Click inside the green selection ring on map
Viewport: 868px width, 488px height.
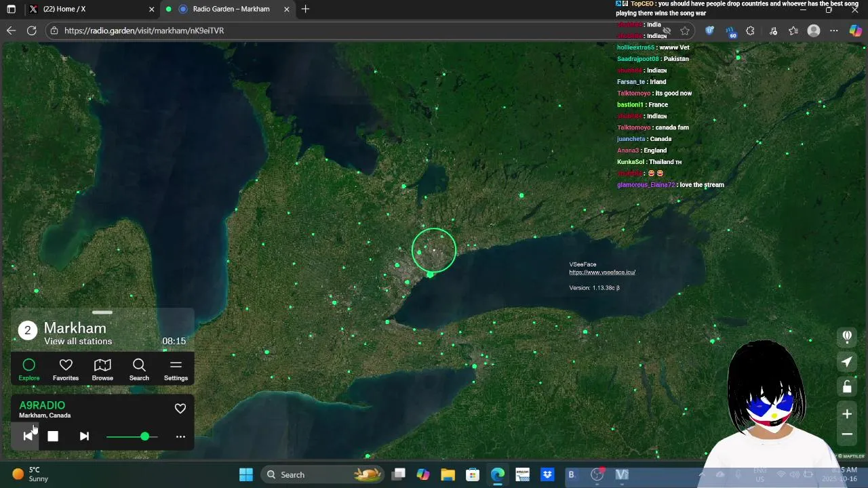(434, 250)
